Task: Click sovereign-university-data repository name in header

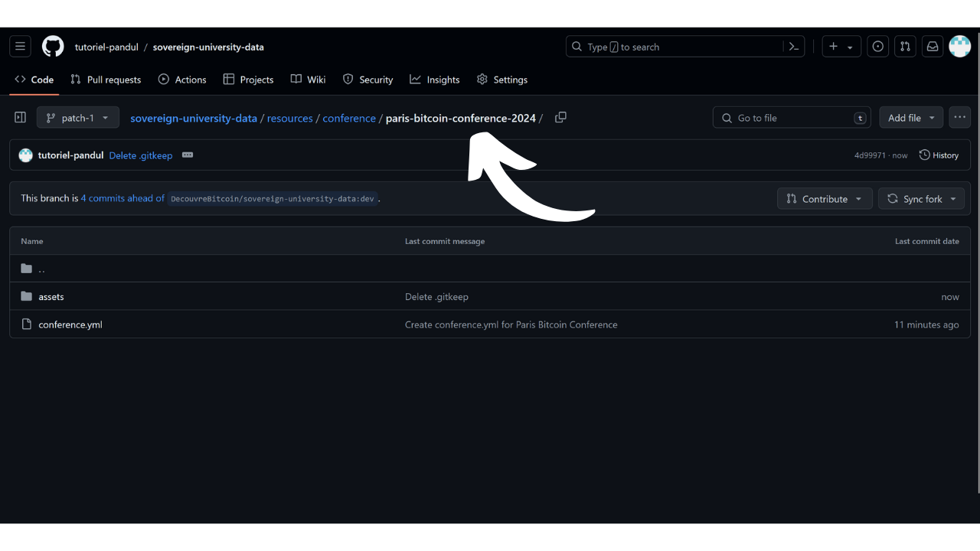Action: (x=208, y=47)
